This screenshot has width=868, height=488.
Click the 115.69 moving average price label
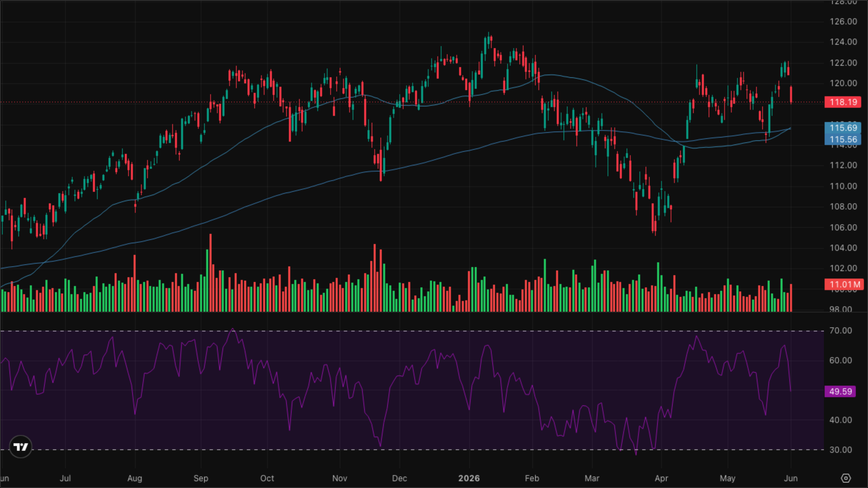[x=843, y=128]
